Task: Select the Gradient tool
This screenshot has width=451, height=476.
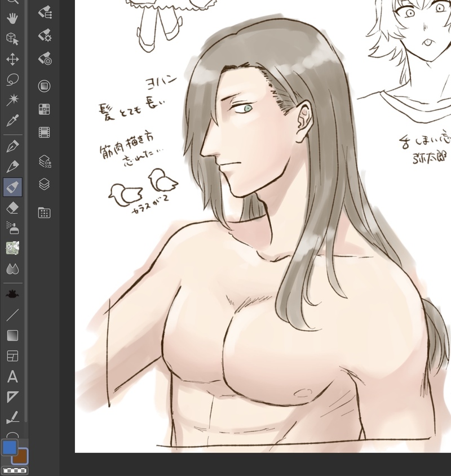Action: click(12, 335)
